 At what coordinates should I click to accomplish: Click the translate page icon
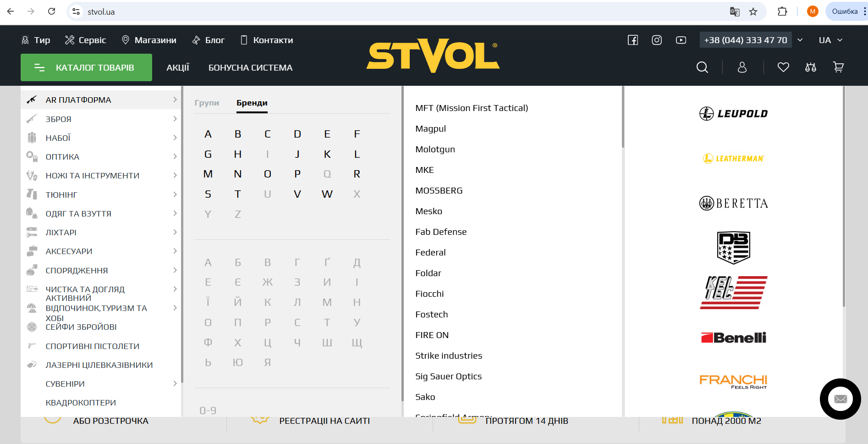735,11
